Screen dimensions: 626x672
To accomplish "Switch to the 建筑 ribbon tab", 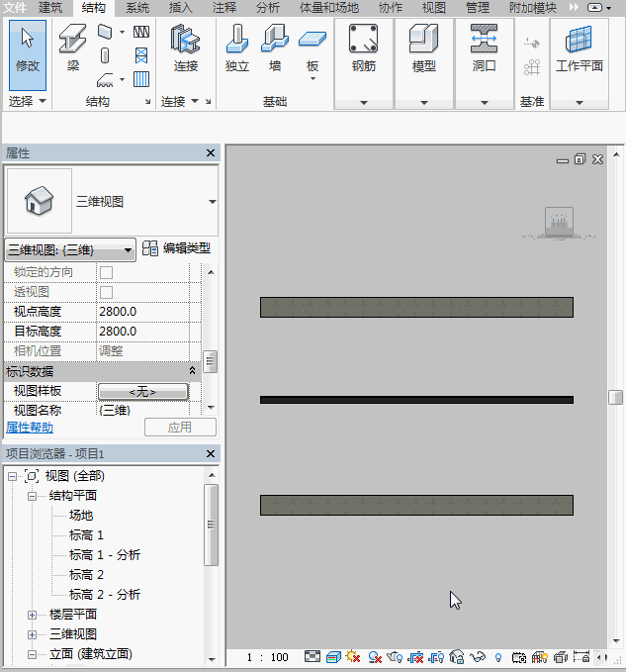I will click(x=49, y=8).
